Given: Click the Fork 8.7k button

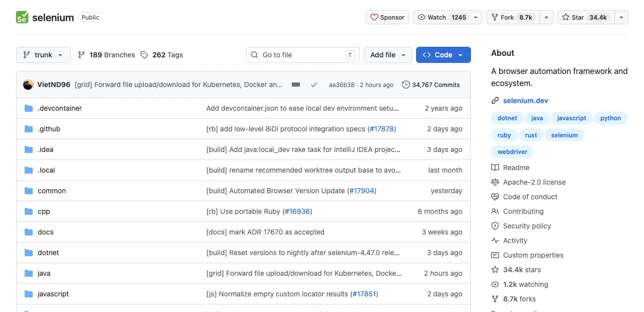Looking at the screenshot, I should pyautogui.click(x=512, y=17).
